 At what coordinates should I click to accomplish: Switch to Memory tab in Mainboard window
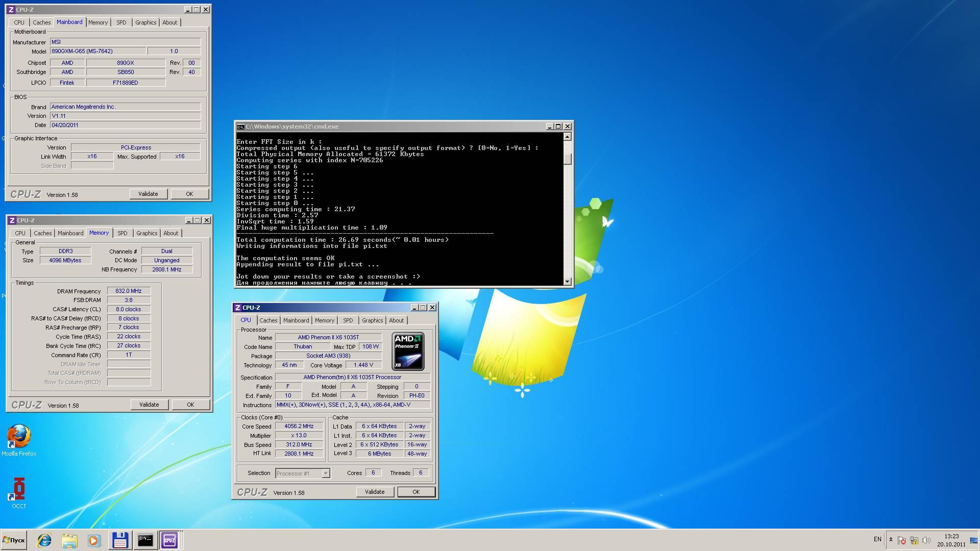(97, 22)
